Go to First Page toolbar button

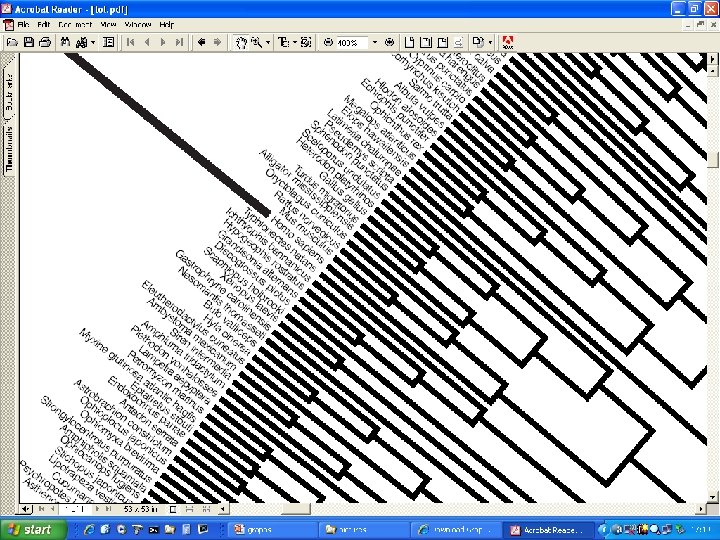(x=130, y=43)
